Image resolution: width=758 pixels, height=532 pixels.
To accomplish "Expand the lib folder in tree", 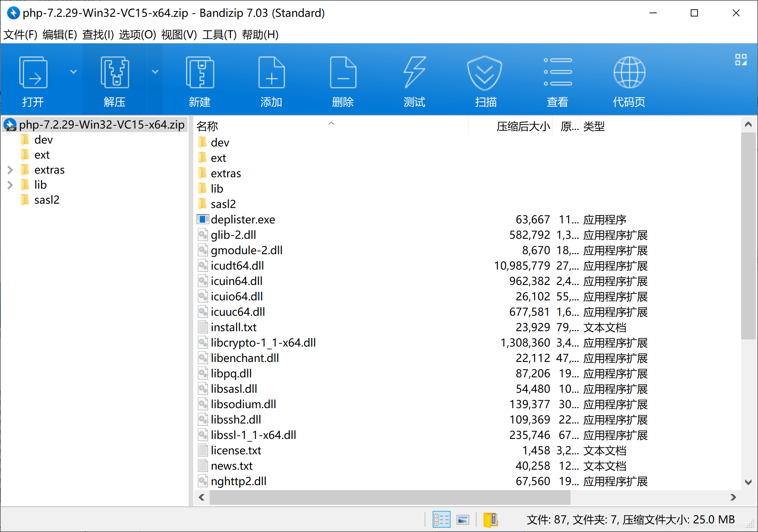I will tap(10, 185).
